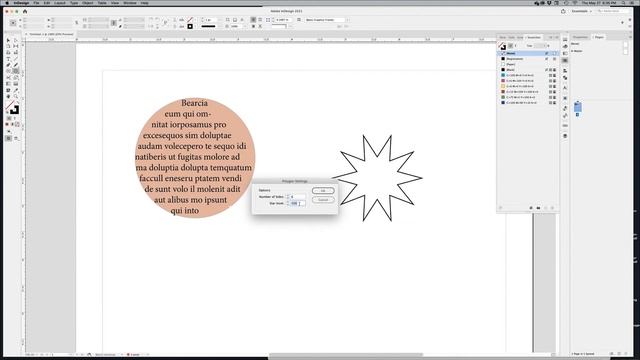Click the star polygon shape on page
Screen dimensions: 640x360
(377, 178)
